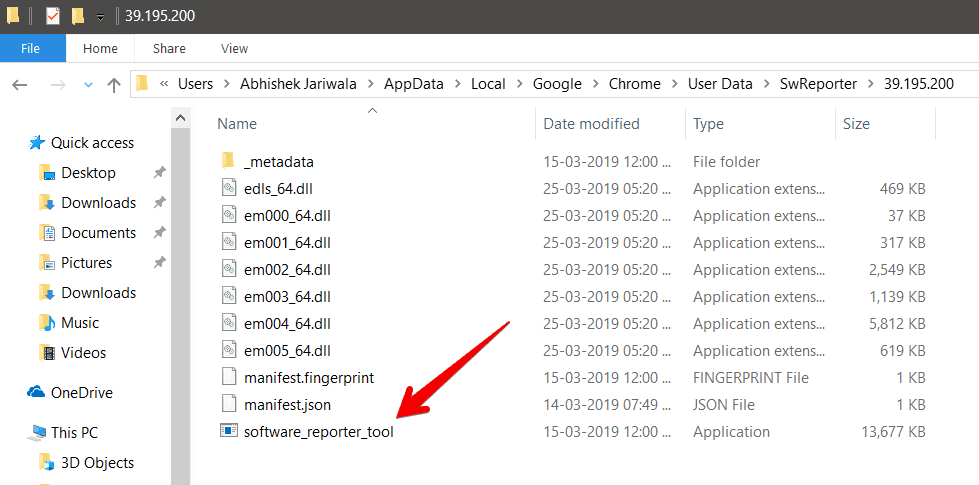The image size is (979, 485).
Task: Switch to the Share ribbon tab
Action: 169,48
